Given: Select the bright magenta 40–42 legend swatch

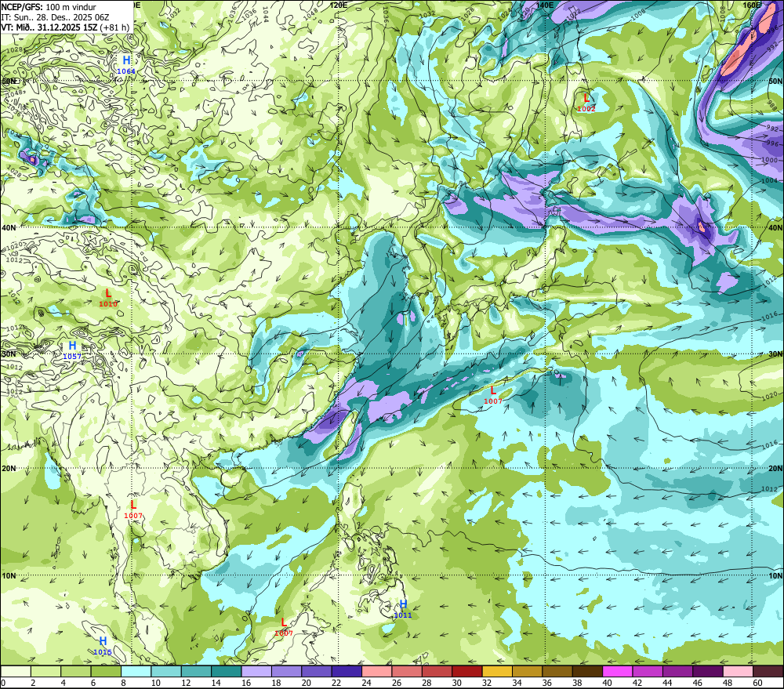Looking at the screenshot, I should pyautogui.click(x=618, y=671).
